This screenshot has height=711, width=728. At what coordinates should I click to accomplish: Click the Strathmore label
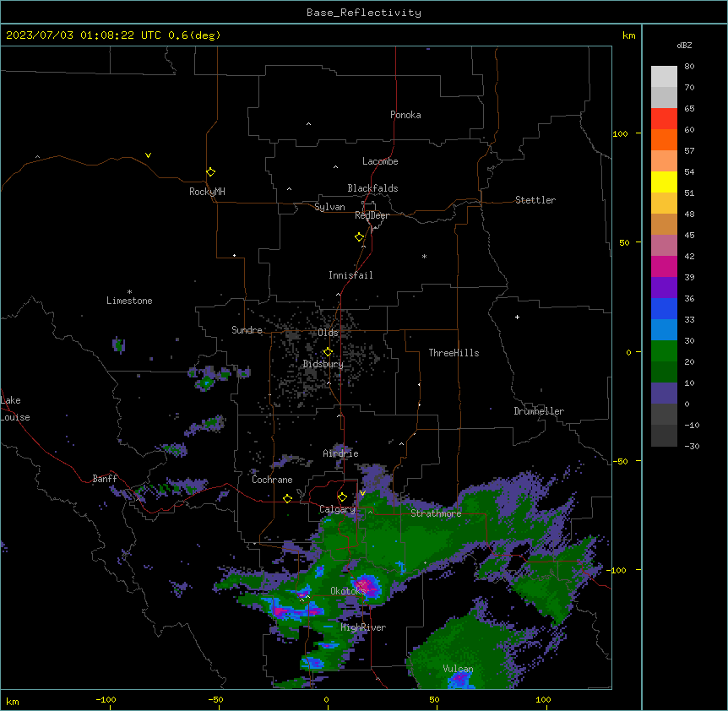[436, 513]
